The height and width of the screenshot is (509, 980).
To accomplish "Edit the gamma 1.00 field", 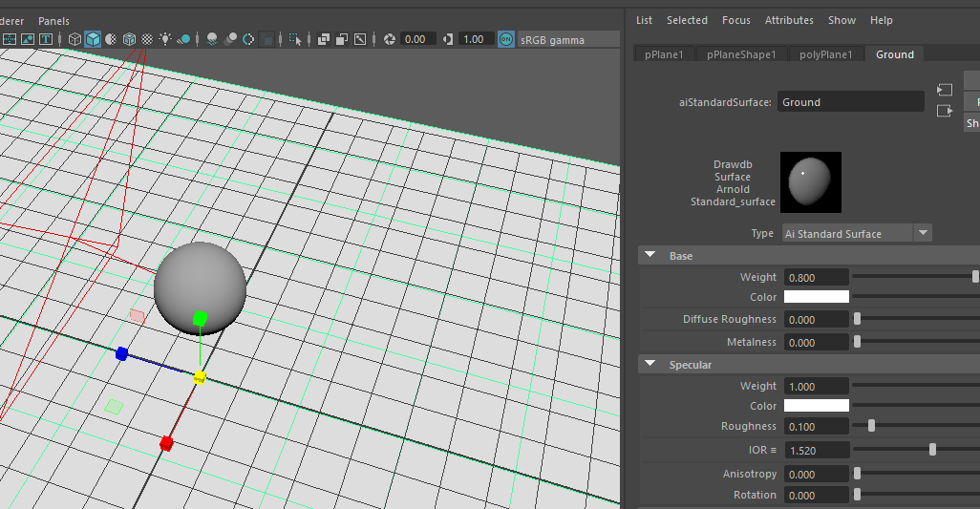I will coord(476,39).
